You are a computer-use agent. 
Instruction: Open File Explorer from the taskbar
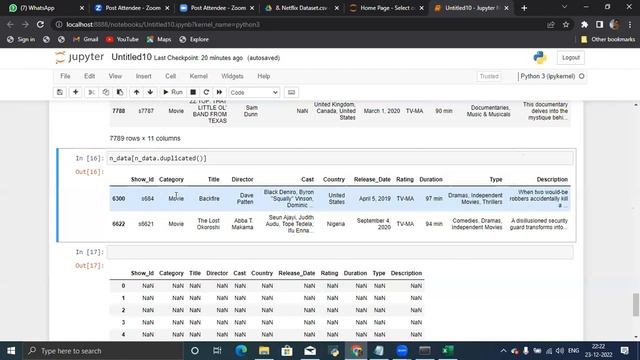pos(264,351)
